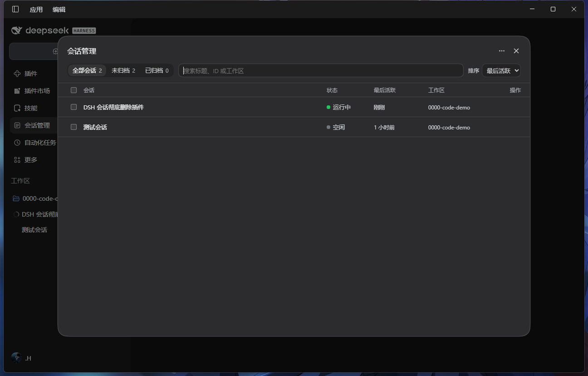Open the 最后活跃 sort dropdown

501,70
